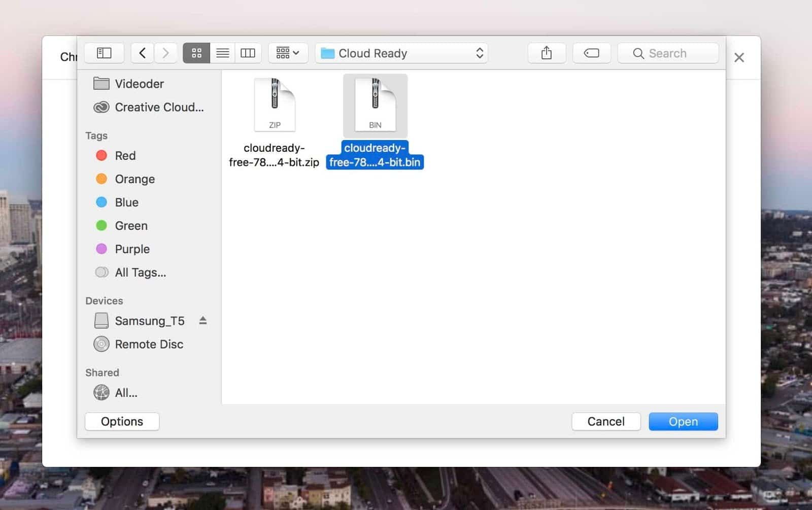Viewport: 812px width, 510px height.
Task: Switch to column view
Action: (248, 53)
